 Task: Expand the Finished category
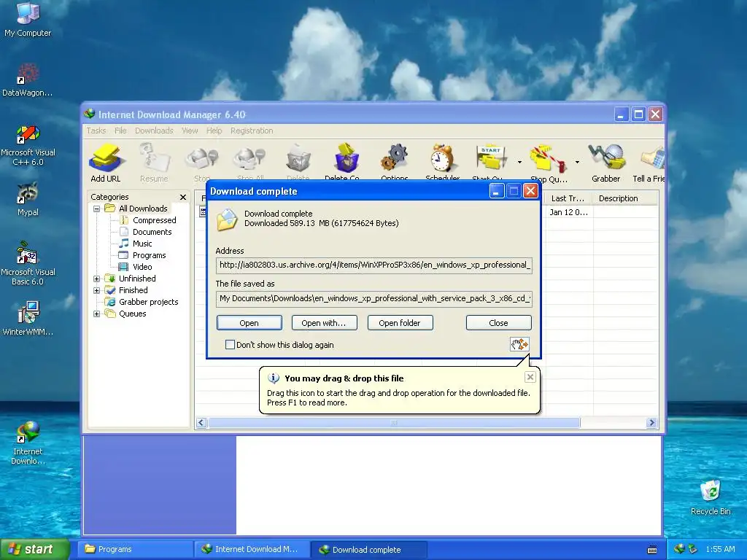tap(97, 290)
